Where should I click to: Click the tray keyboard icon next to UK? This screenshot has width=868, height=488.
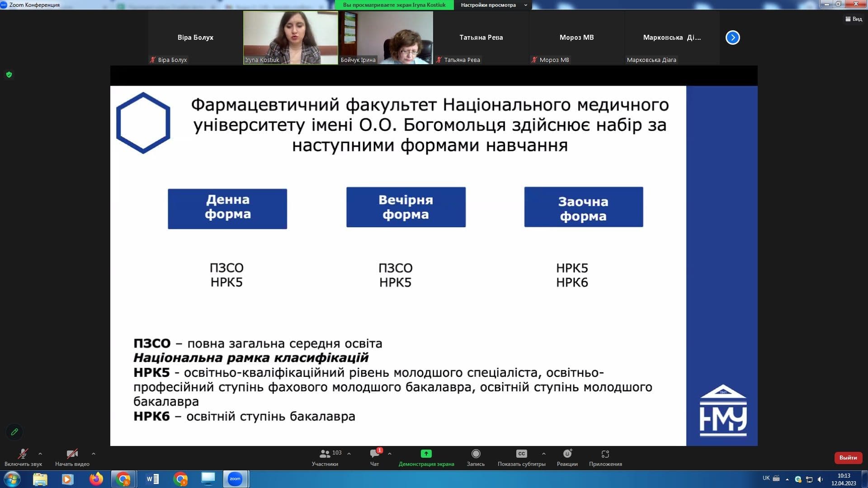(776, 478)
